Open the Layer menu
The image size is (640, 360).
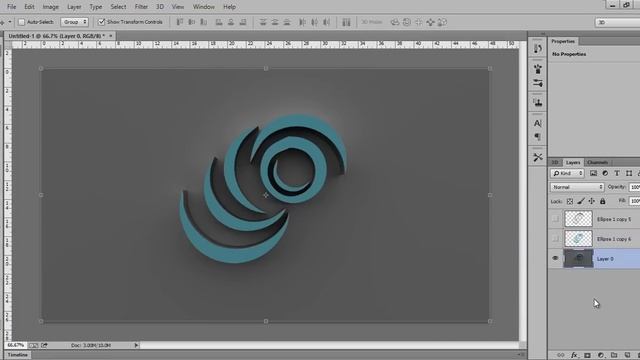click(x=74, y=7)
